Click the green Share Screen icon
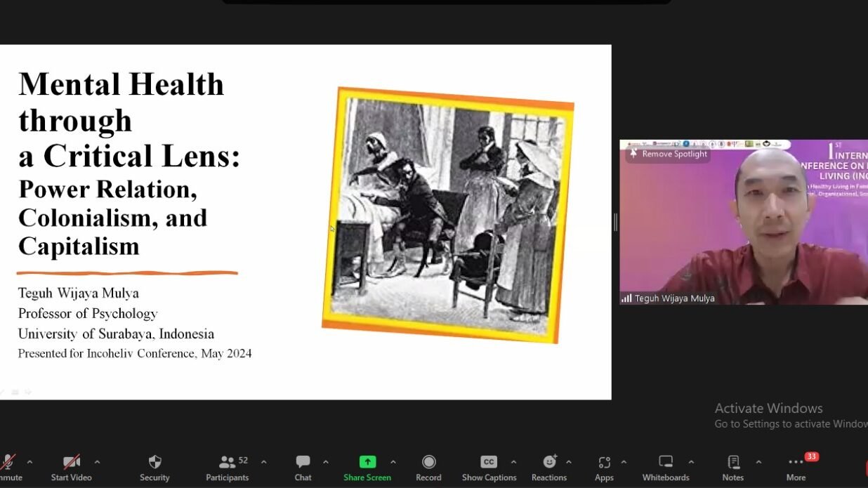Screen dimensions: 868x488 click(367, 462)
